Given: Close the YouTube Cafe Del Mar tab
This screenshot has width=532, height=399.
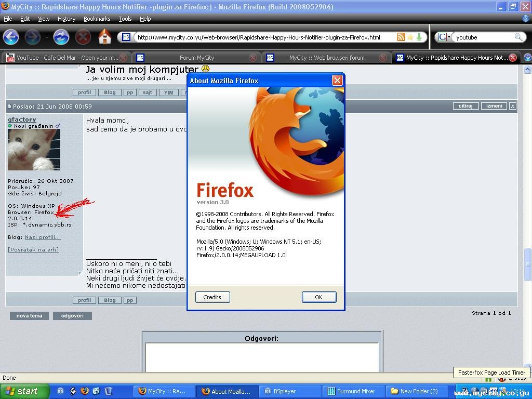Looking at the screenshot, I should pyautogui.click(x=124, y=58).
